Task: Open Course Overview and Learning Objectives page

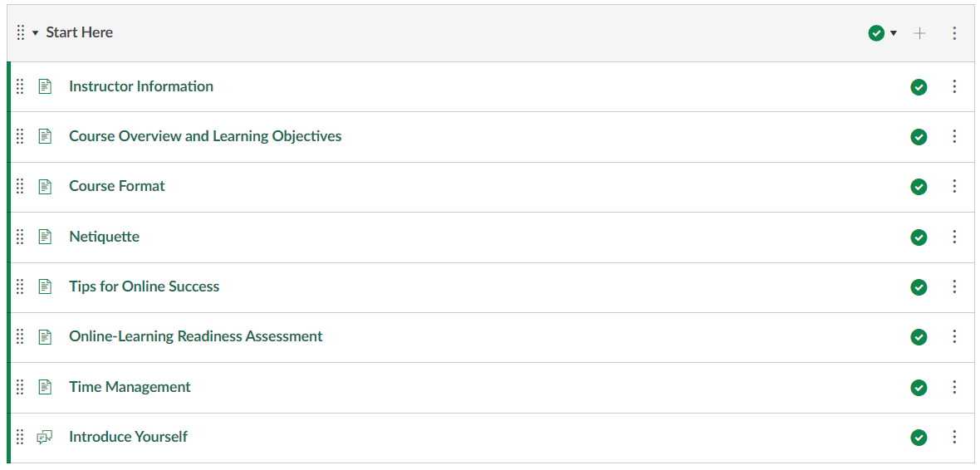Action: (x=205, y=136)
